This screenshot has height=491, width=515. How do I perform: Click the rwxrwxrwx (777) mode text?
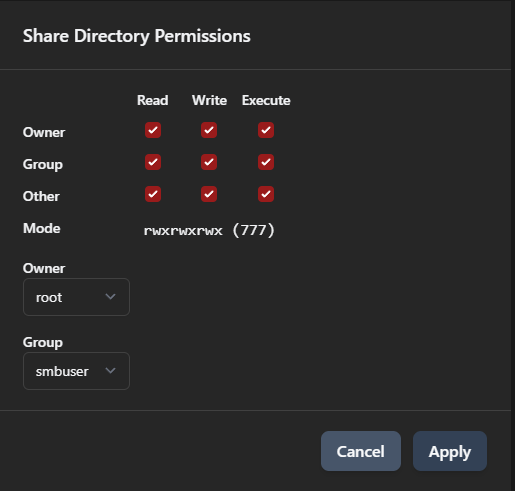coord(209,230)
